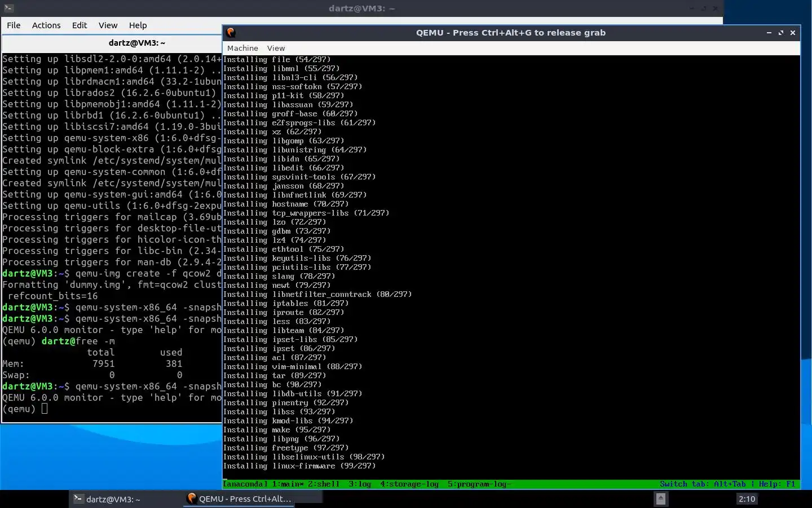Click the QEMU flame icon on taskbar
This screenshot has width=812, height=508.
click(x=192, y=498)
